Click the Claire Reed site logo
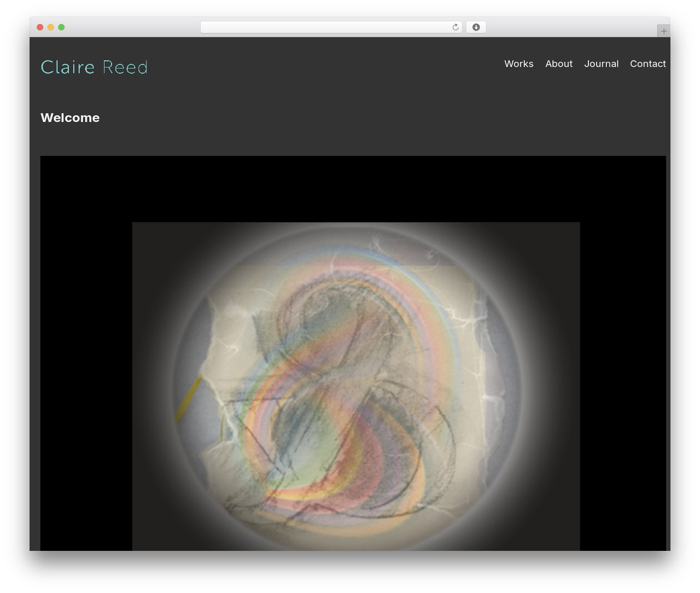This screenshot has height=593, width=700. (x=94, y=67)
